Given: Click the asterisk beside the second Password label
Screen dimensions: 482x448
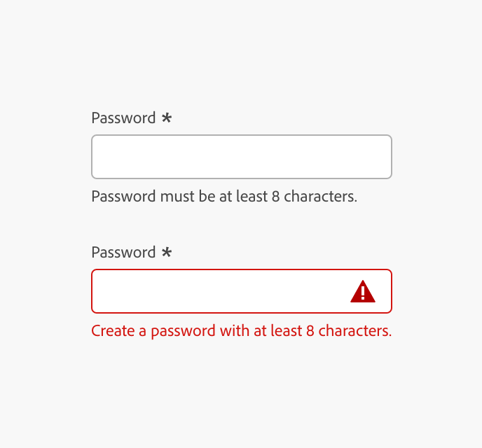Looking at the screenshot, I should 167,253.
